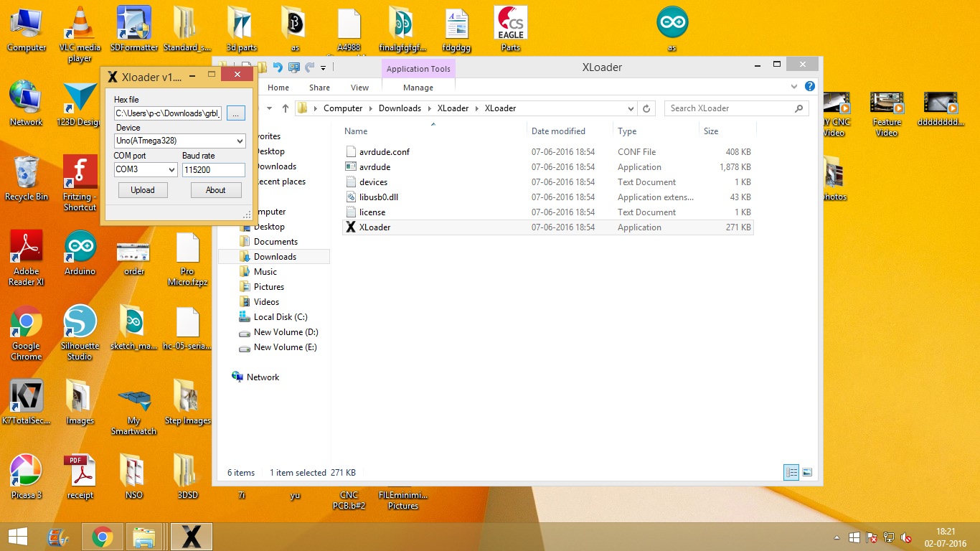The width and height of the screenshot is (980, 551).
Task: Click the Baud rate field in XLoader
Action: [214, 170]
